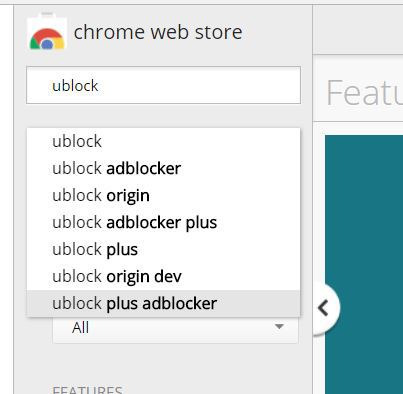Focus the search box containing ublock
This screenshot has width=403, height=394.
[163, 85]
